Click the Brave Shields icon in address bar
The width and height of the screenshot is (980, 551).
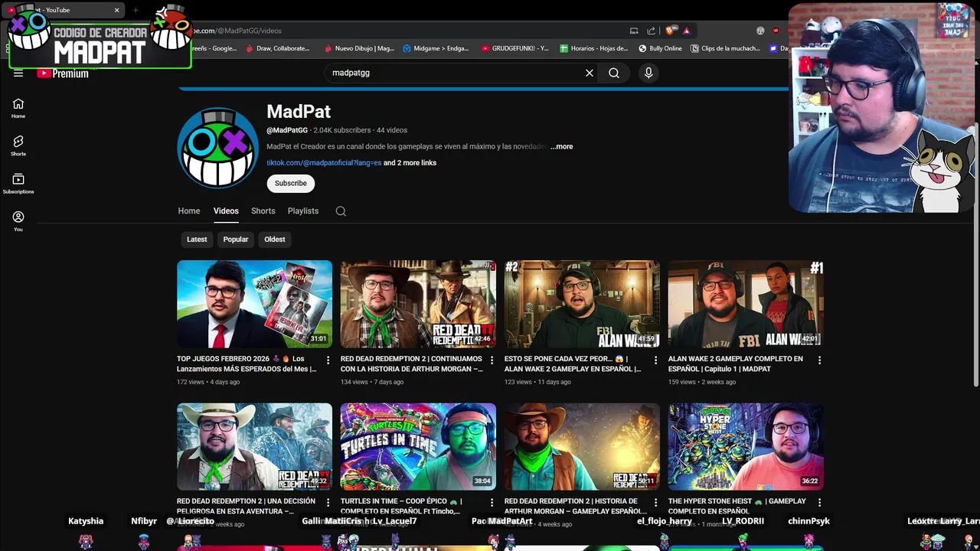(x=670, y=31)
